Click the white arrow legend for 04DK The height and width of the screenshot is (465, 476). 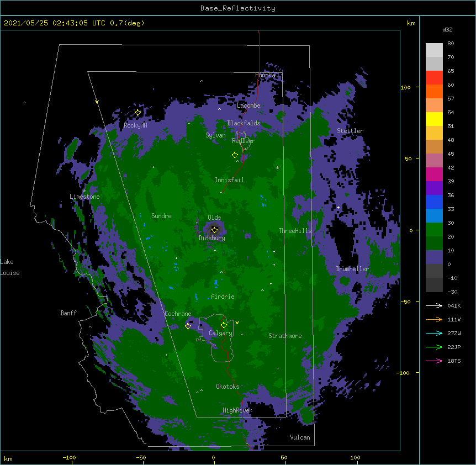pyautogui.click(x=434, y=305)
